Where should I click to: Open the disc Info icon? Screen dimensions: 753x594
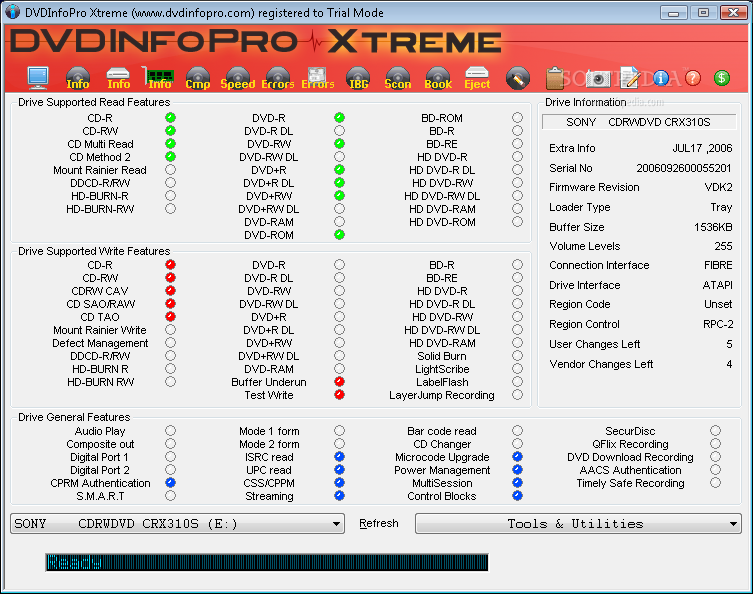pos(78,78)
